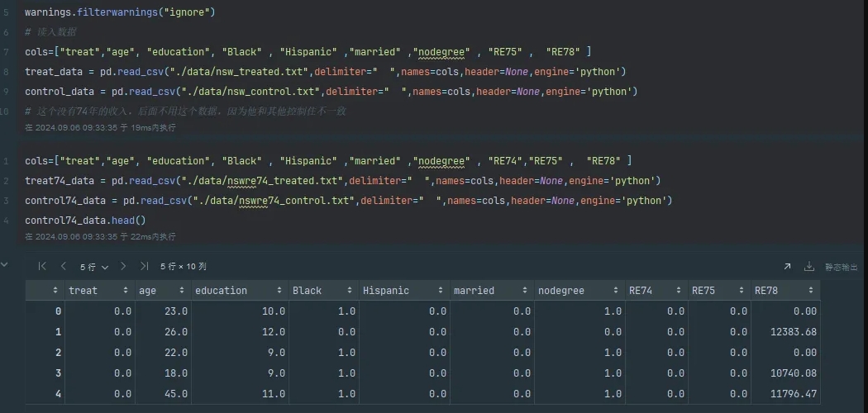Click the '# 读入数据' comment line
The image size is (868, 413).
50,32
